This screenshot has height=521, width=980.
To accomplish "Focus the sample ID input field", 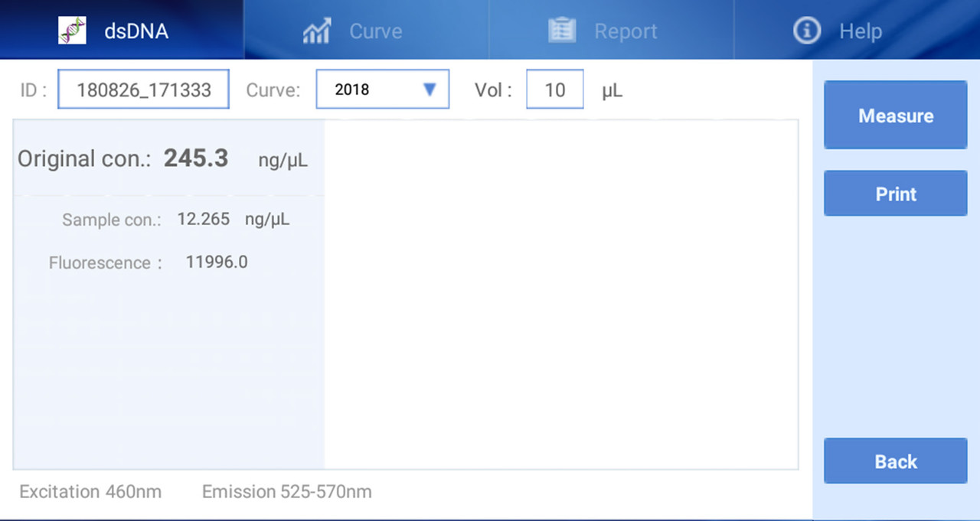I will coord(143,90).
